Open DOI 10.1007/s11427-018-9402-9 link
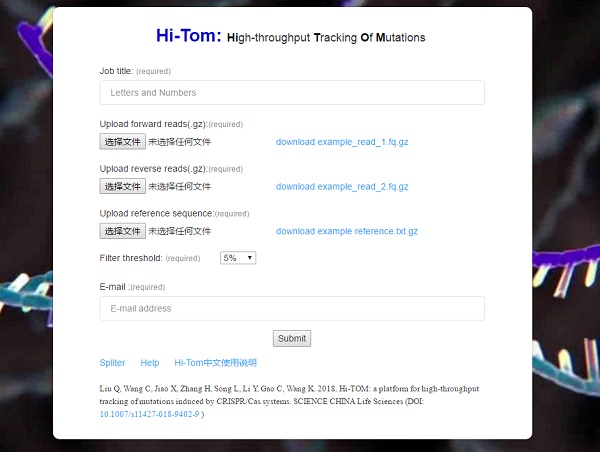Screen dimensions: 600x452 (149, 414)
